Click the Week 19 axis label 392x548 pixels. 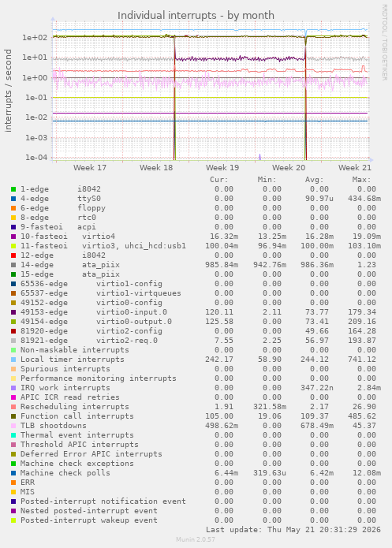pos(222,168)
